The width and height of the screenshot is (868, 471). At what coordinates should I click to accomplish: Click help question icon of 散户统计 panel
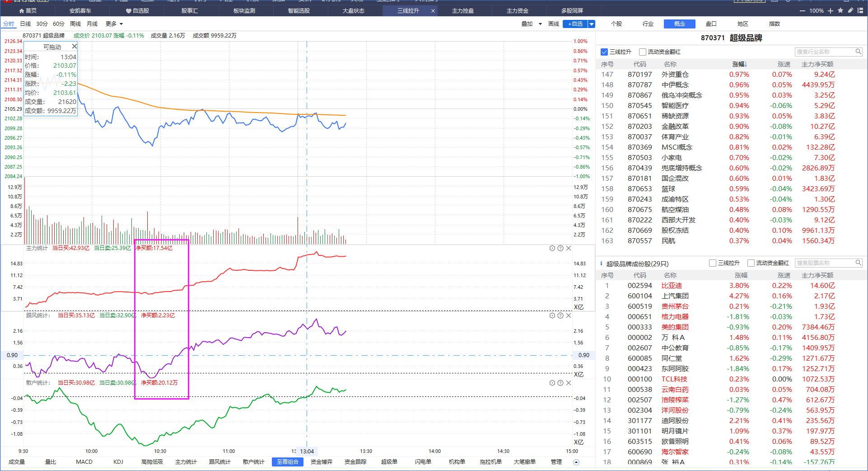(x=560, y=383)
